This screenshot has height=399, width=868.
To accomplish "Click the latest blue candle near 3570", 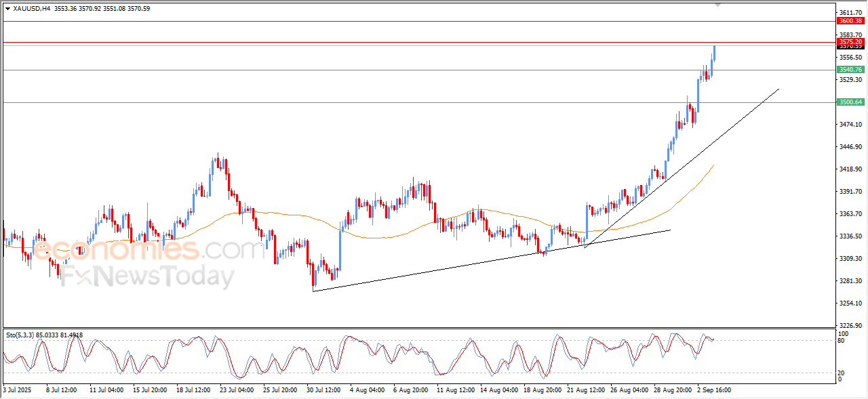I will pos(714,54).
